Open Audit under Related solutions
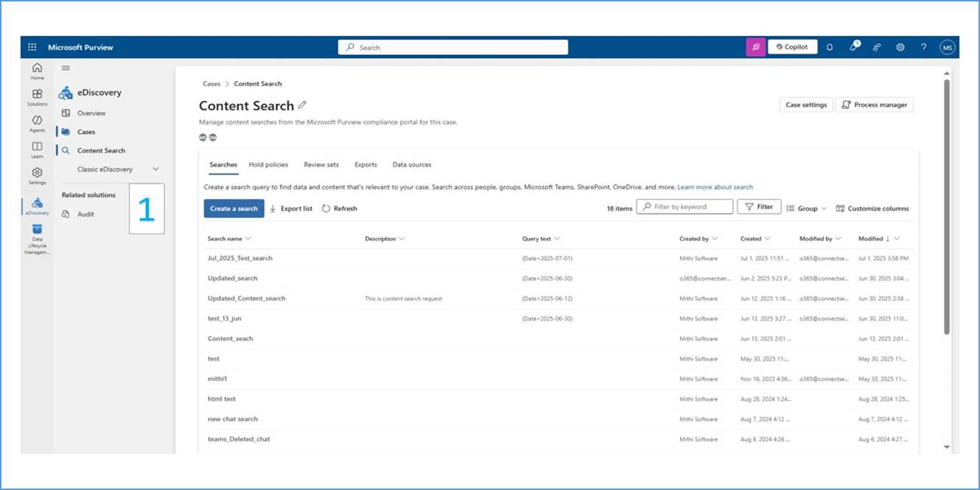980x490 pixels. [85, 214]
